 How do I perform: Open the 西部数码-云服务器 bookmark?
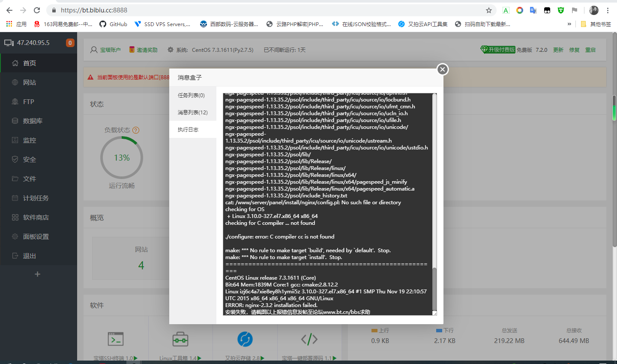click(x=229, y=24)
